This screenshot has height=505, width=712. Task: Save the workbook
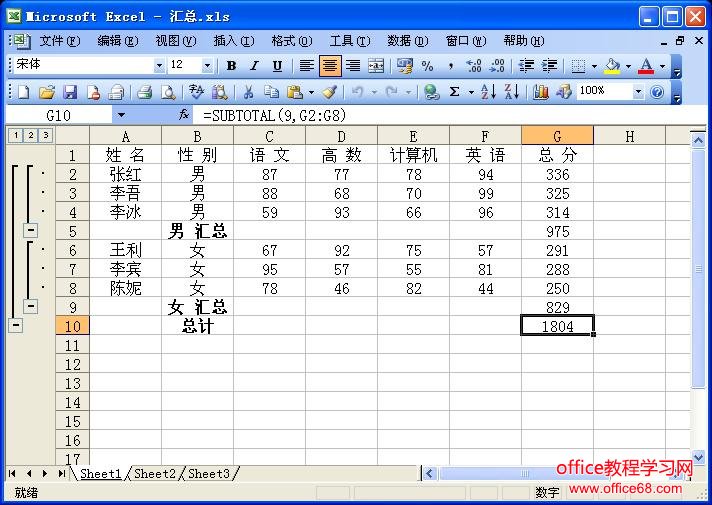click(x=69, y=92)
